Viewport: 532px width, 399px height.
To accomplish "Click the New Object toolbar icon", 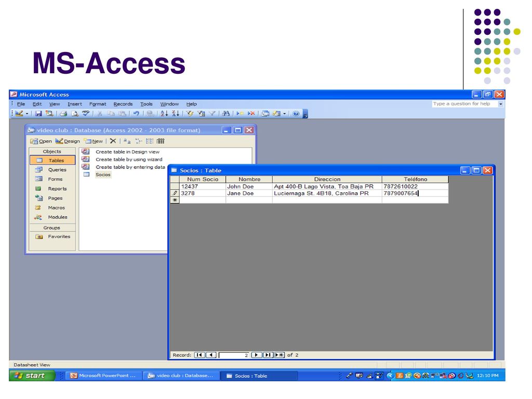I will 276,114.
